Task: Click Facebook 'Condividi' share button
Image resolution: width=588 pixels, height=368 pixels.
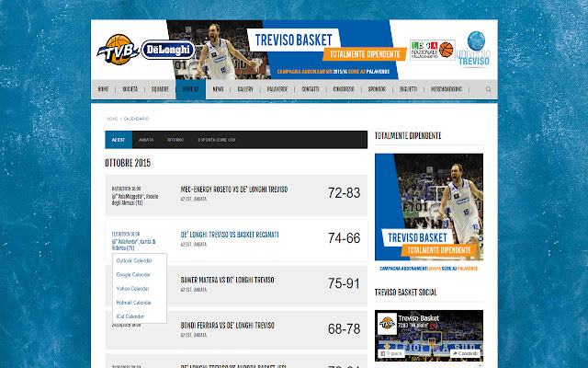Action: pyautogui.click(x=465, y=353)
